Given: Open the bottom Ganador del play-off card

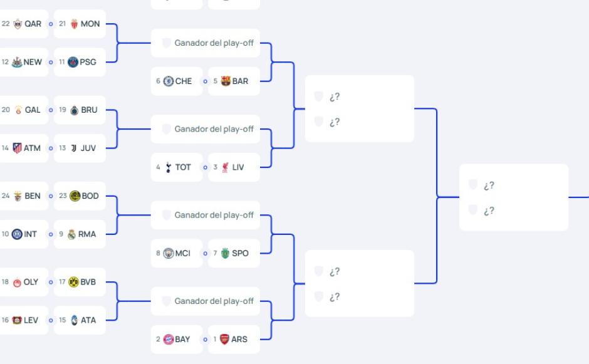Looking at the screenshot, I should (x=206, y=301).
